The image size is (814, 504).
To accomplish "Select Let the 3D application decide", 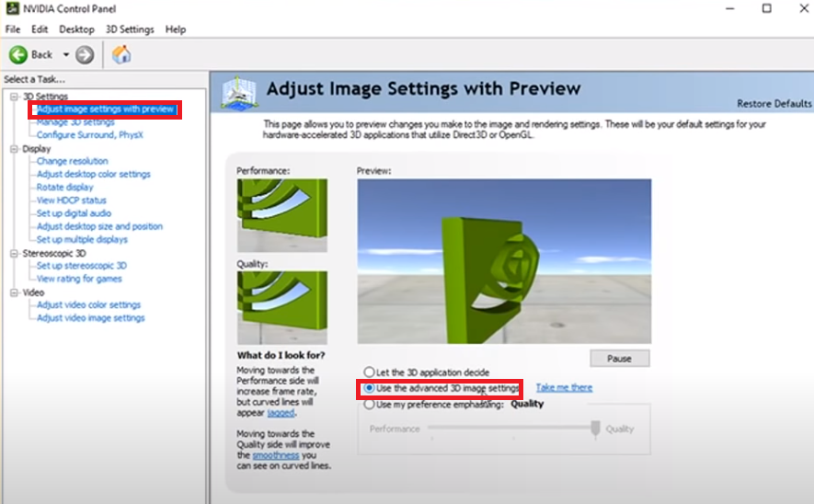I will pos(369,372).
